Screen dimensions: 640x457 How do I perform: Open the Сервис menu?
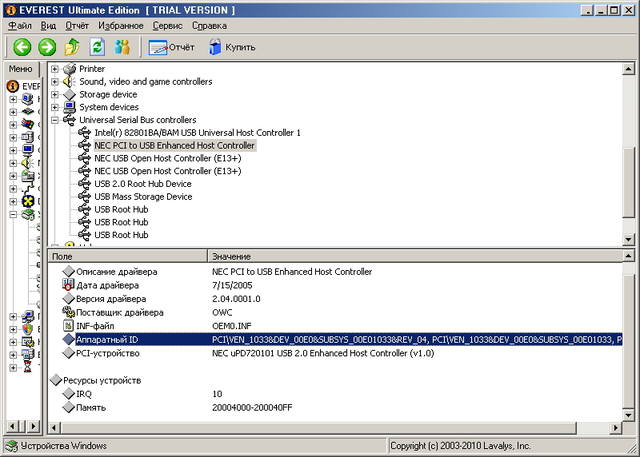167,26
